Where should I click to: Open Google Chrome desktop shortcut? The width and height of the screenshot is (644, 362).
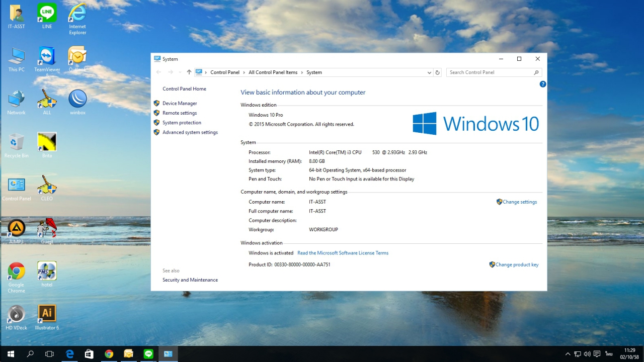(x=17, y=278)
